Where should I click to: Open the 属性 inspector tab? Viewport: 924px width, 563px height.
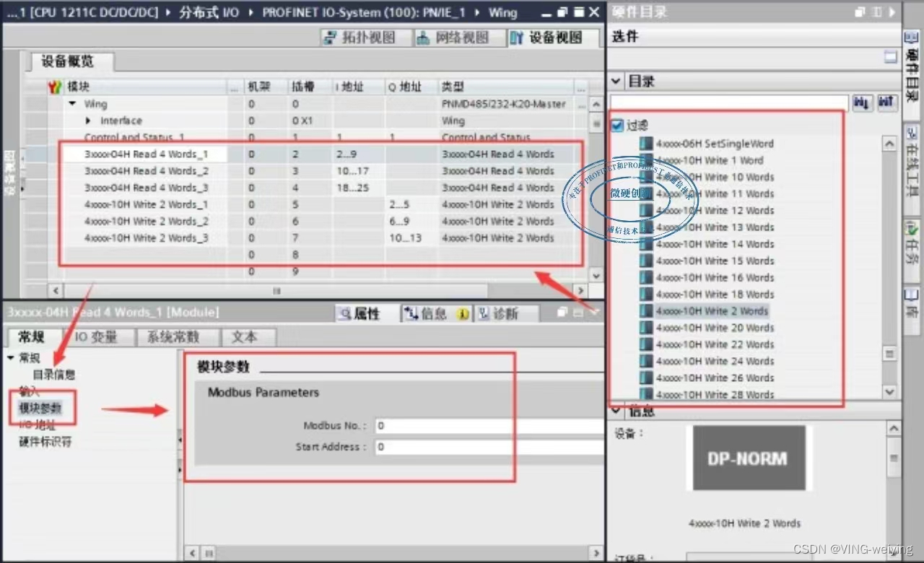coord(367,314)
